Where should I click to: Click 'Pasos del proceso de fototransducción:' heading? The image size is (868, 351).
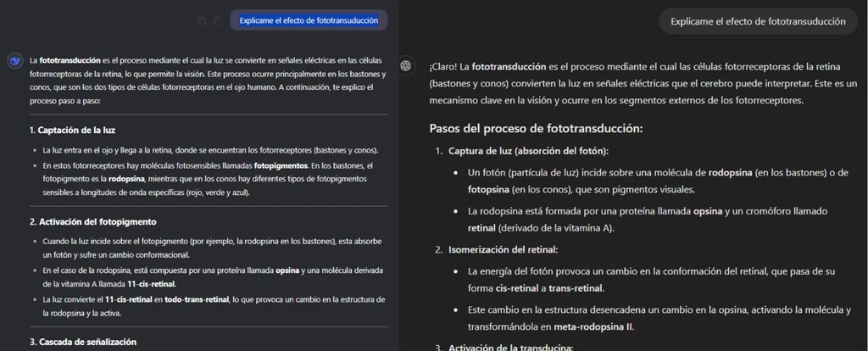click(536, 129)
